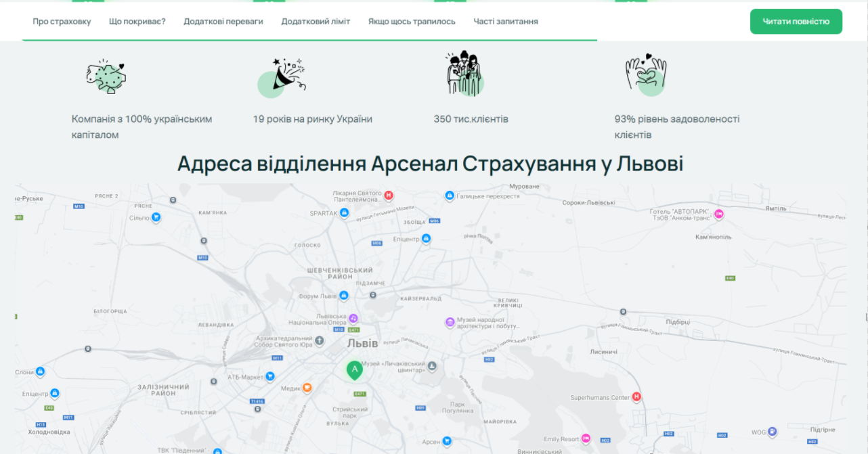
Task: Click the 'Львів' city label on map
Action: pyautogui.click(x=362, y=344)
